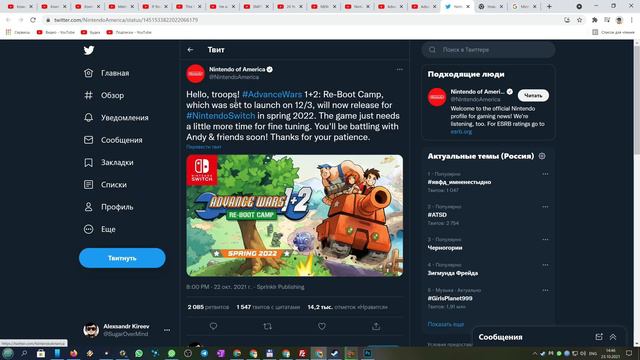Click Читать follow button
Image resolution: width=640 pixels, height=360 pixels.
click(533, 96)
